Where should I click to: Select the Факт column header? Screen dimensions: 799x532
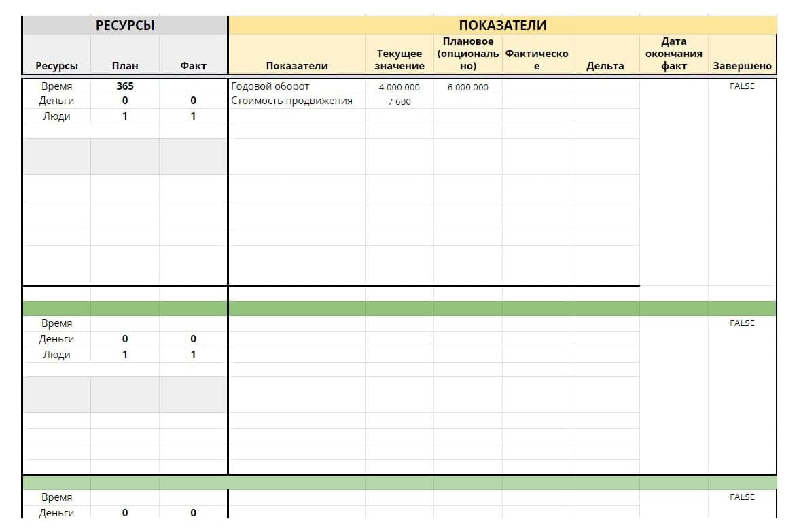point(193,66)
